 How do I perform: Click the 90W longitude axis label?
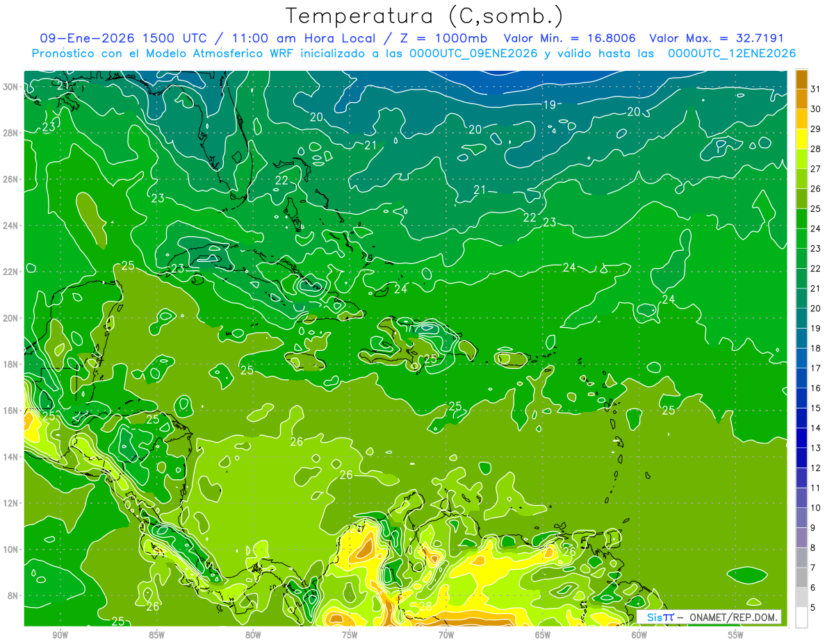click(x=60, y=635)
